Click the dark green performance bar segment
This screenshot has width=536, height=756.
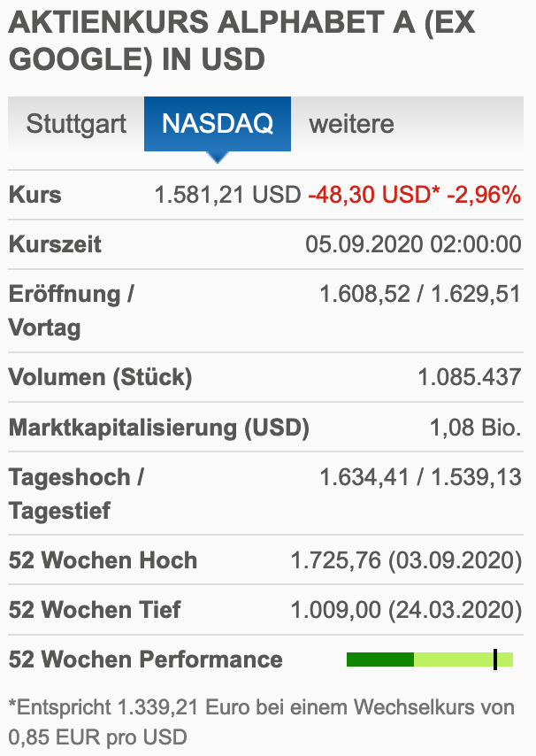(380, 659)
